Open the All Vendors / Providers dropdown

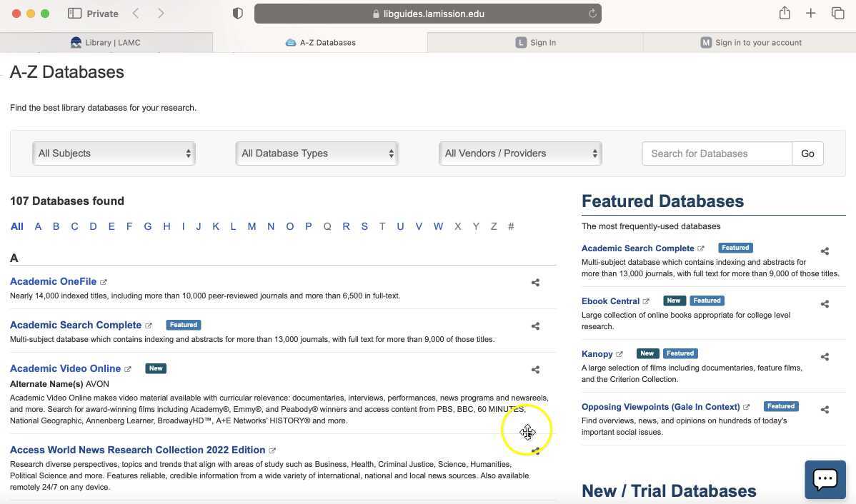(520, 153)
